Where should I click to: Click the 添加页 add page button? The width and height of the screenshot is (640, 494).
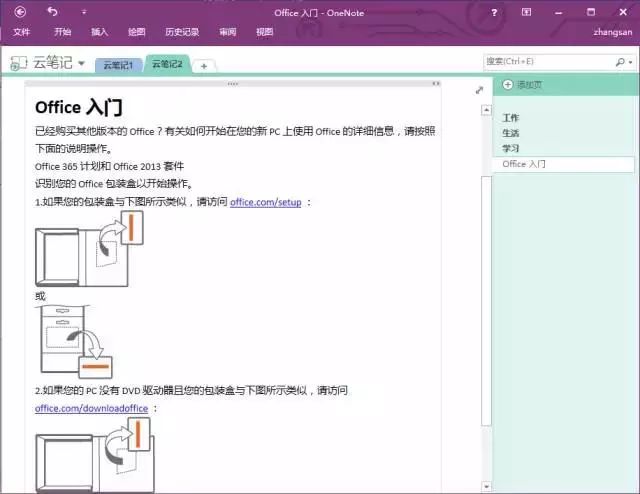click(522, 85)
